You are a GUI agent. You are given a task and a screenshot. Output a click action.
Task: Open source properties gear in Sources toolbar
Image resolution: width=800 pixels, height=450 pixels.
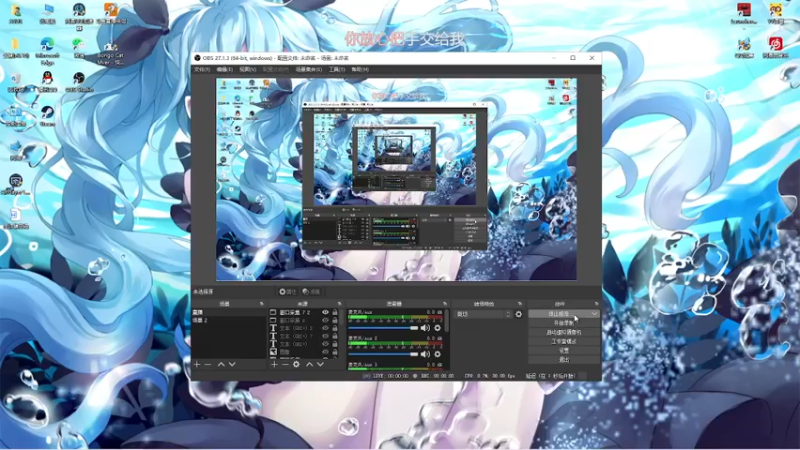296,364
